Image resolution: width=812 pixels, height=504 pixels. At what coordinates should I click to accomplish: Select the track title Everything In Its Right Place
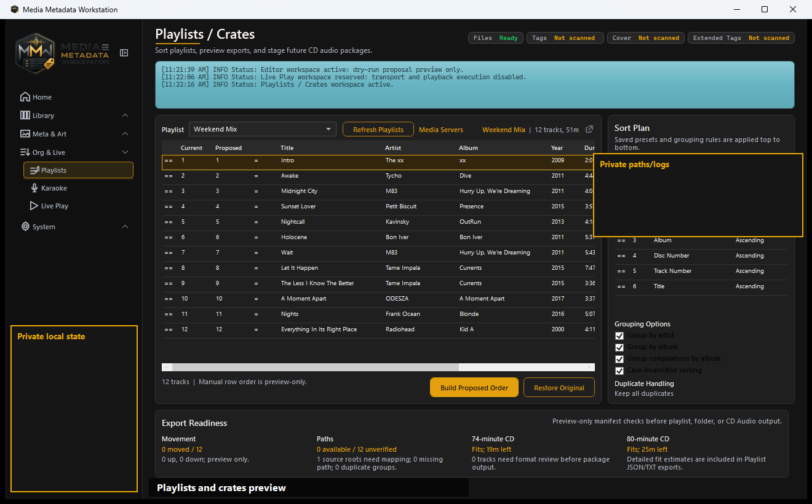(x=319, y=329)
